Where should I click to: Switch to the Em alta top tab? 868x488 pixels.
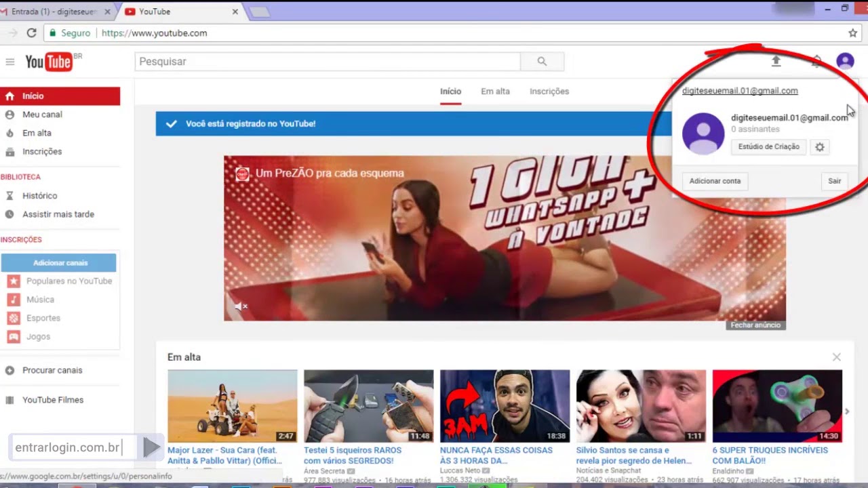pos(495,91)
